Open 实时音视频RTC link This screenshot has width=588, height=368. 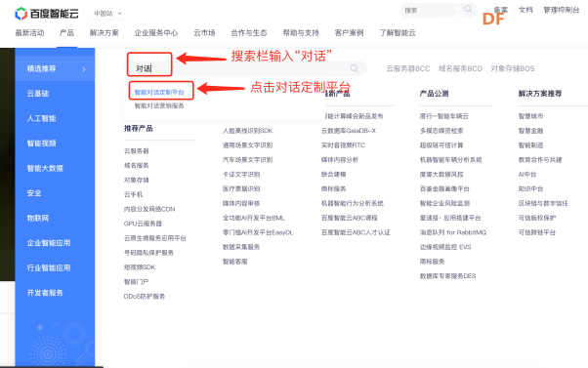click(343, 145)
